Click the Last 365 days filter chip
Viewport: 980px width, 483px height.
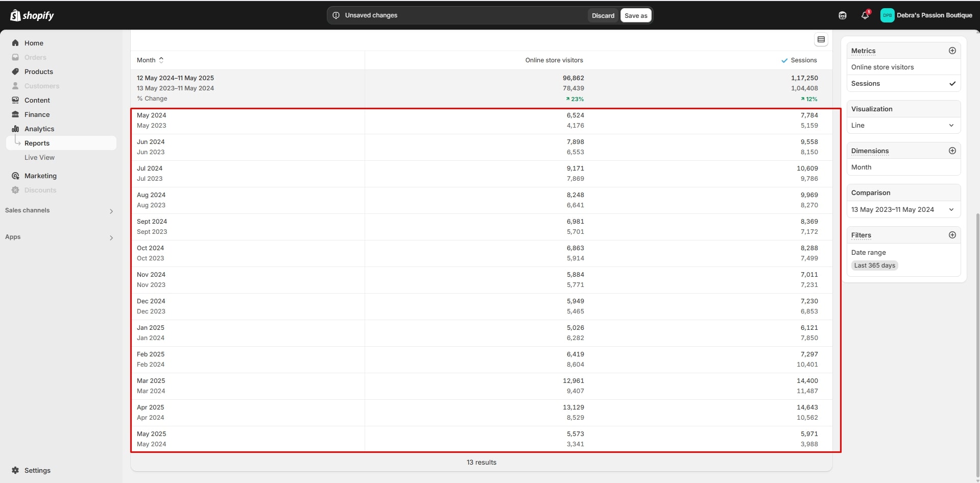[x=874, y=265]
